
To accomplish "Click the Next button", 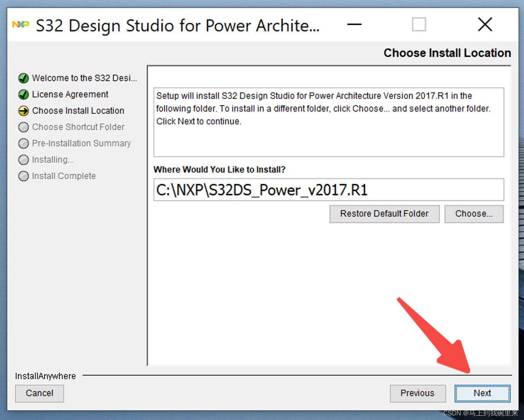I will [x=482, y=393].
